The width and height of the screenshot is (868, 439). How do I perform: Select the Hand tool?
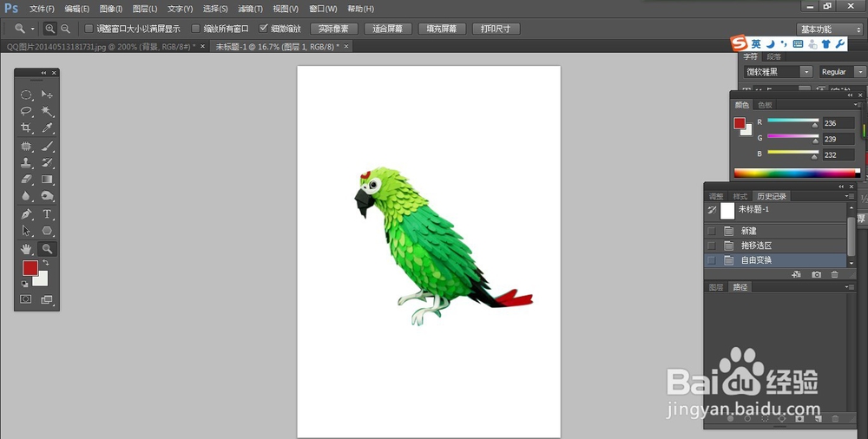click(26, 249)
